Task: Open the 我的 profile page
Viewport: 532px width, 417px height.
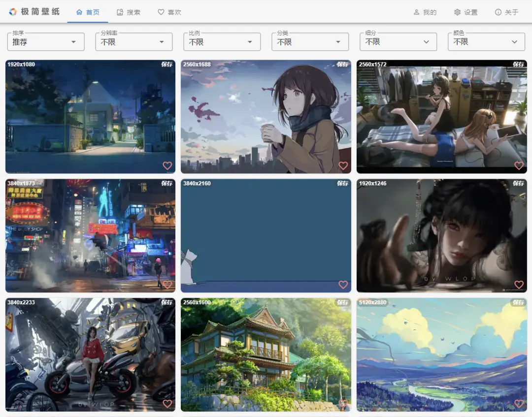Action: pyautogui.click(x=425, y=12)
